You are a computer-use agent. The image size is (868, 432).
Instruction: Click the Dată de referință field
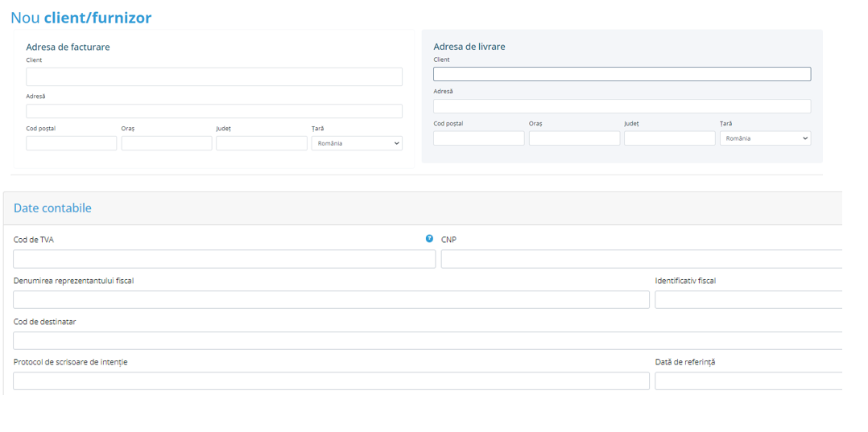[x=748, y=381]
